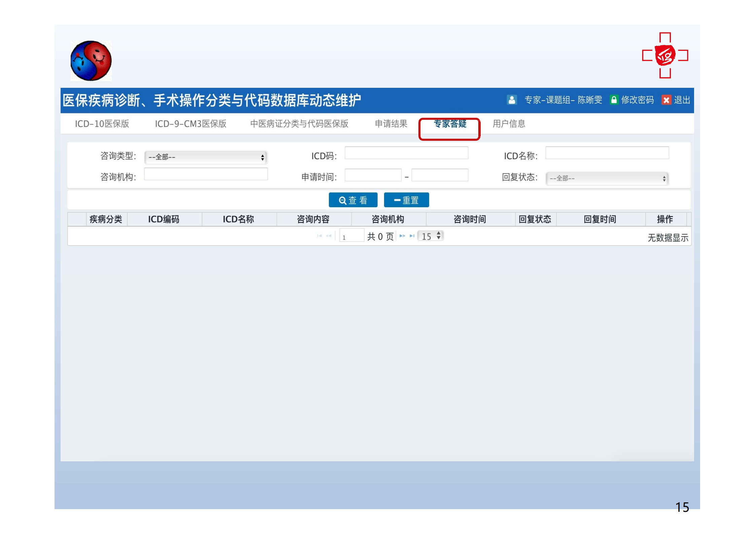Click the 重置 reset button
Screen dimensions: 756x534
406,200
